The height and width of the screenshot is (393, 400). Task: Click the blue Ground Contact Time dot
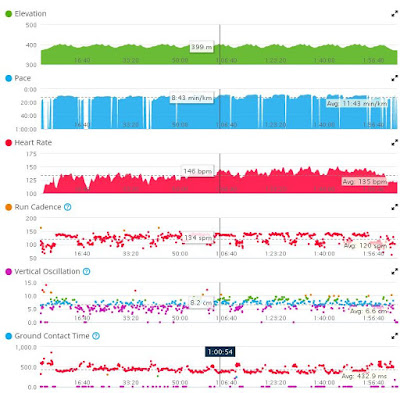coord(9,336)
